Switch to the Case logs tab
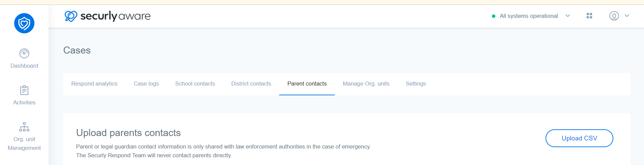Screen dimensions: 644x165 point(146,84)
